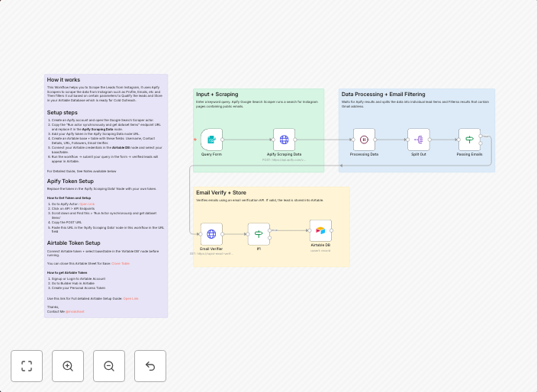Click the Email Verifier node label
This screenshot has height=392, width=537.
(x=211, y=249)
